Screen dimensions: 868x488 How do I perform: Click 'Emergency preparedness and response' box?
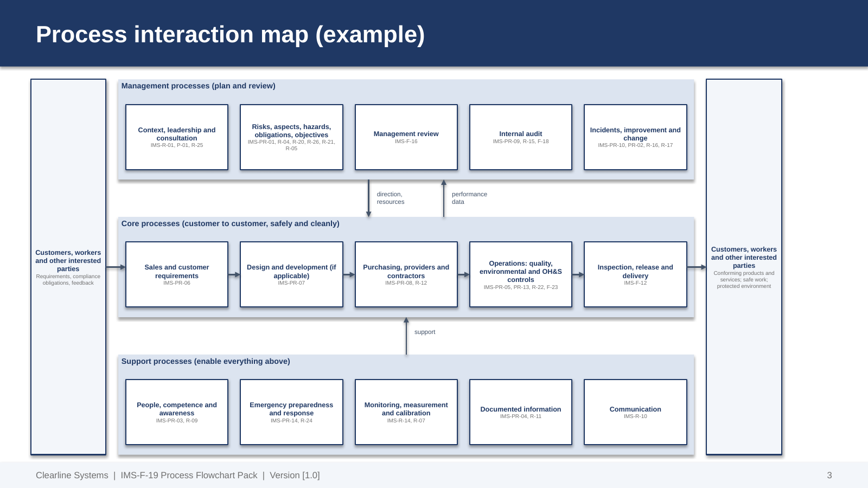(291, 412)
